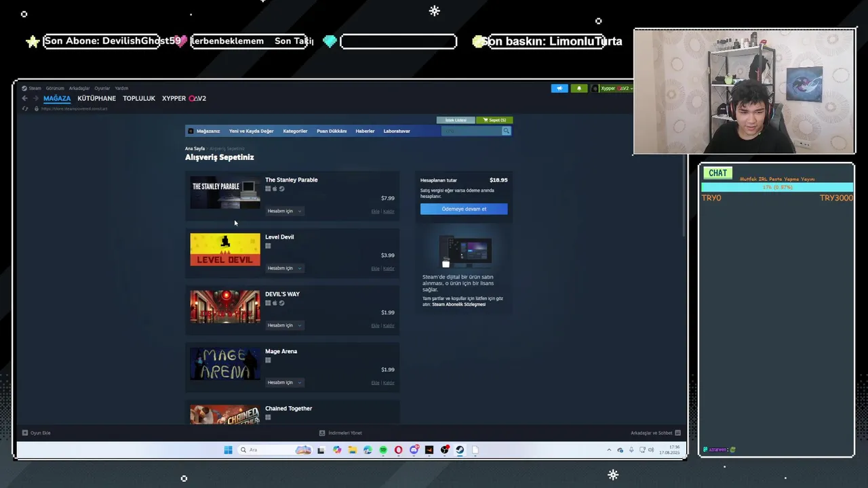868x488 pixels.
Task: Go forward using Steam's forward arrow
Action: (36, 98)
